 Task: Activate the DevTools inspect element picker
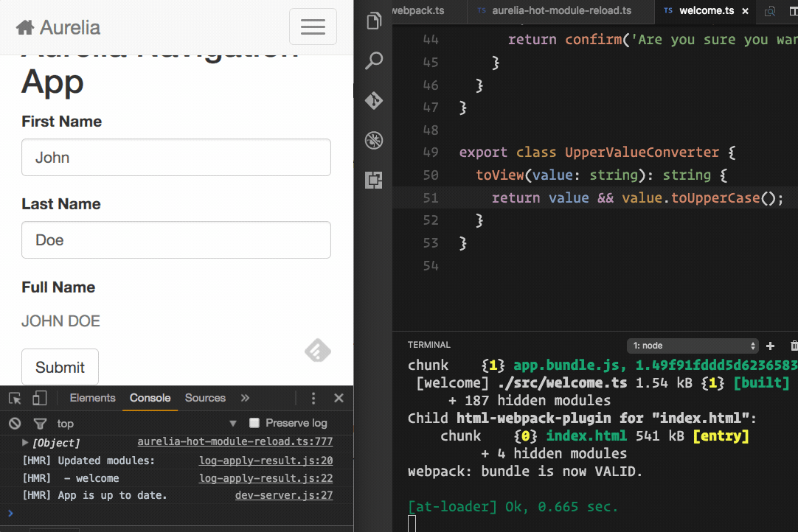coord(15,398)
